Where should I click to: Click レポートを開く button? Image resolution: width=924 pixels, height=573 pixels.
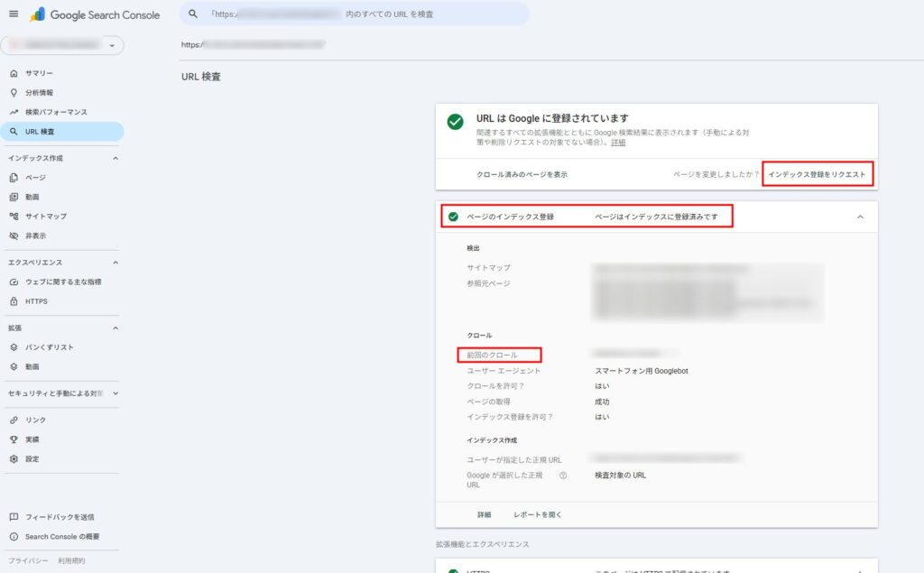click(x=538, y=514)
